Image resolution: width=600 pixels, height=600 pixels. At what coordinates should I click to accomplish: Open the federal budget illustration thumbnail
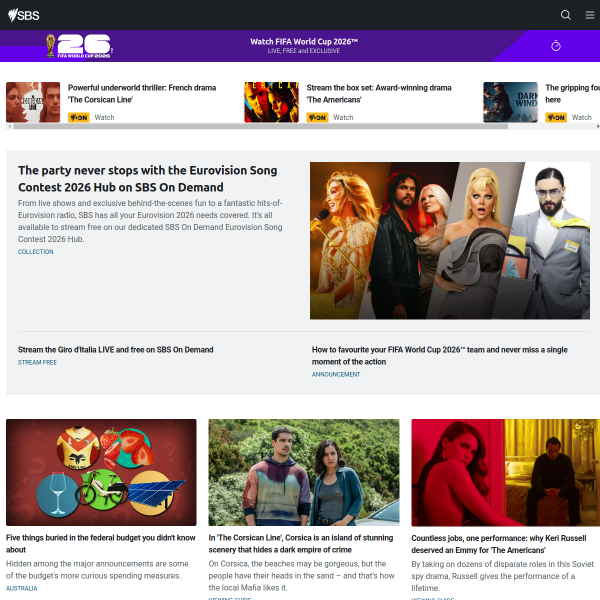[x=101, y=472]
